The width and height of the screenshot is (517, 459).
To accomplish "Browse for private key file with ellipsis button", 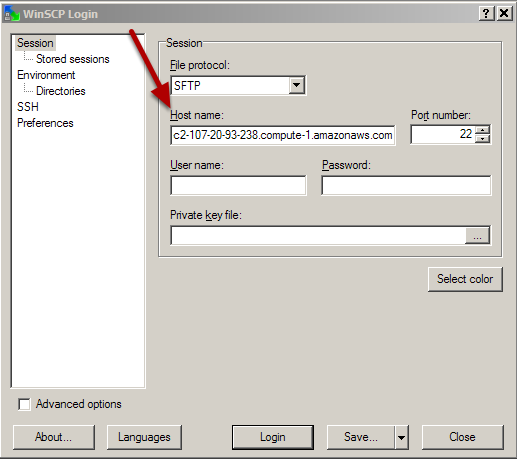I will pyautogui.click(x=477, y=235).
